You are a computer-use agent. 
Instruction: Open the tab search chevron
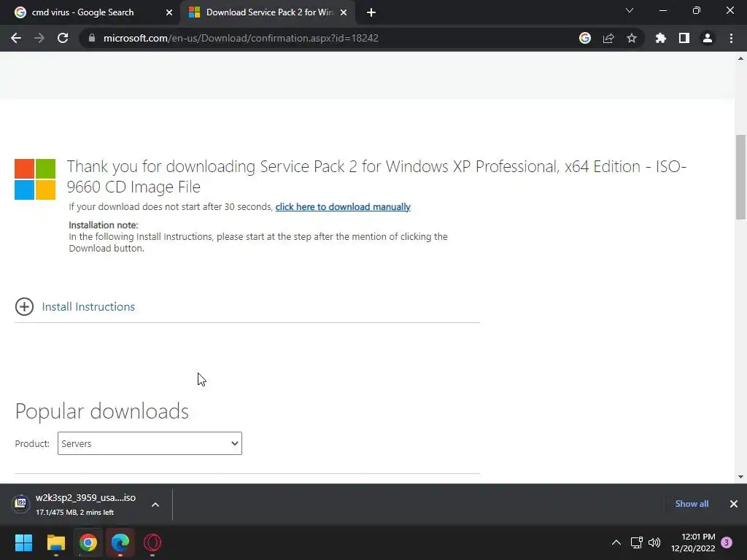pyautogui.click(x=630, y=10)
